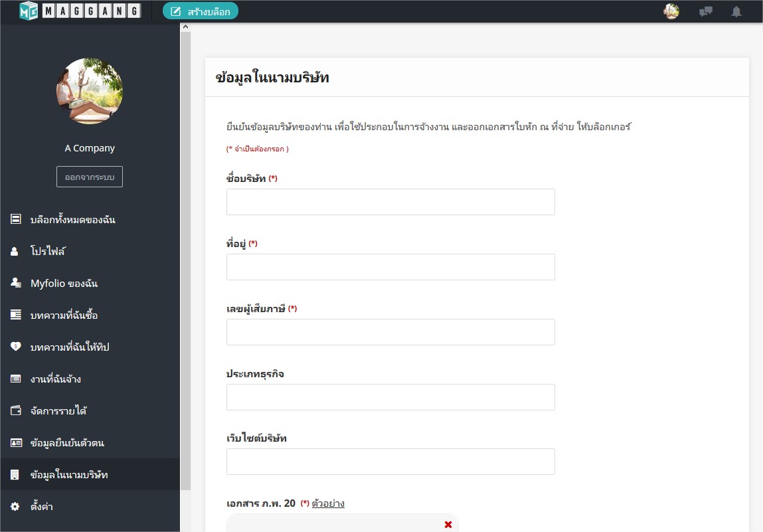This screenshot has width=763, height=532.
Task: Click the สร้างบล็อก create blog button
Action: (201, 11)
